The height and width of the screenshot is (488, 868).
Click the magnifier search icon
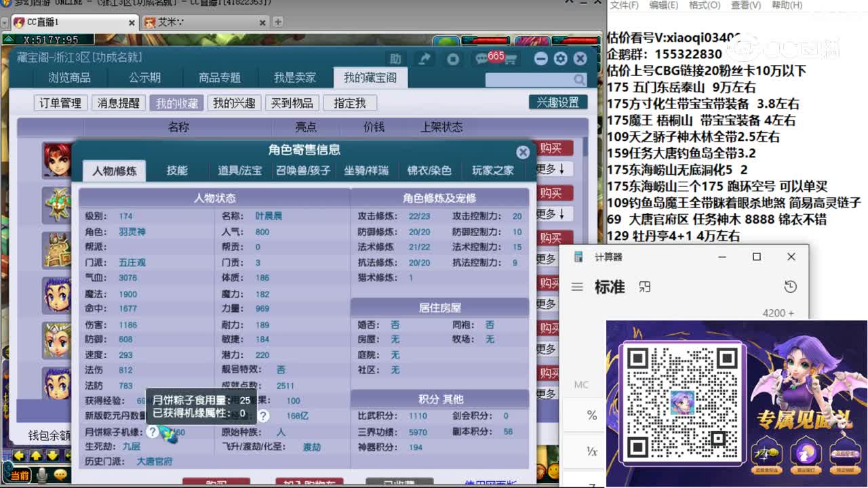pyautogui.click(x=580, y=80)
